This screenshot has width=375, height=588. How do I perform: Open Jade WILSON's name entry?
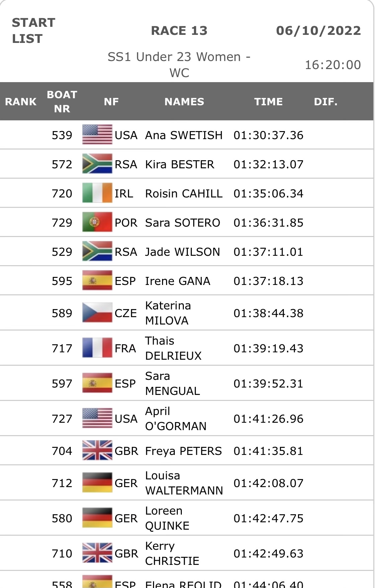pos(182,252)
